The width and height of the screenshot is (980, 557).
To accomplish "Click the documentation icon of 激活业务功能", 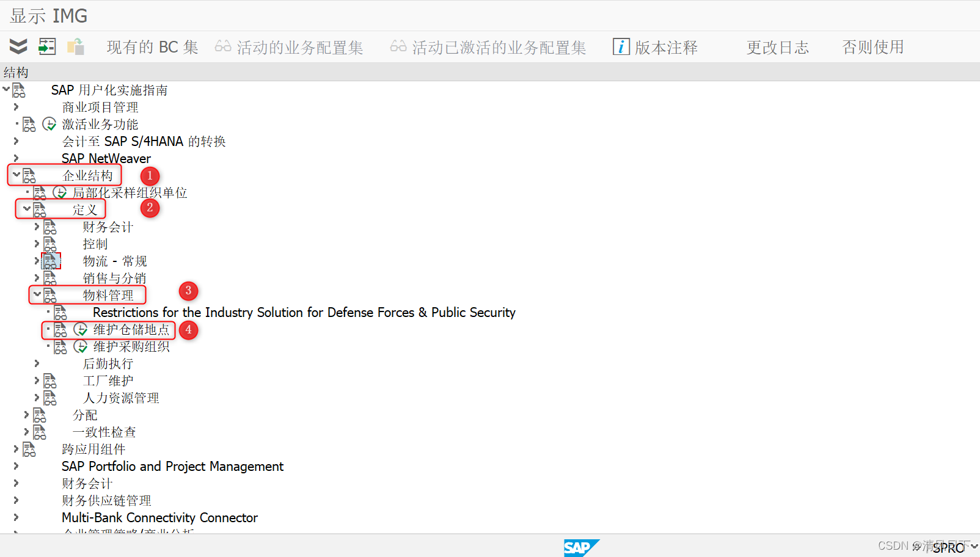I will click(29, 125).
